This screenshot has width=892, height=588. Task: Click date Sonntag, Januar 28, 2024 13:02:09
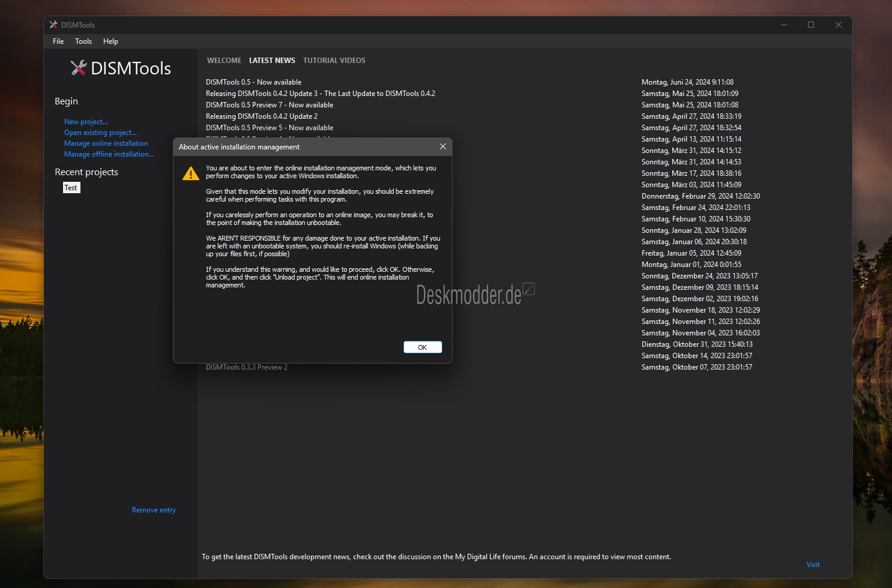coord(694,230)
